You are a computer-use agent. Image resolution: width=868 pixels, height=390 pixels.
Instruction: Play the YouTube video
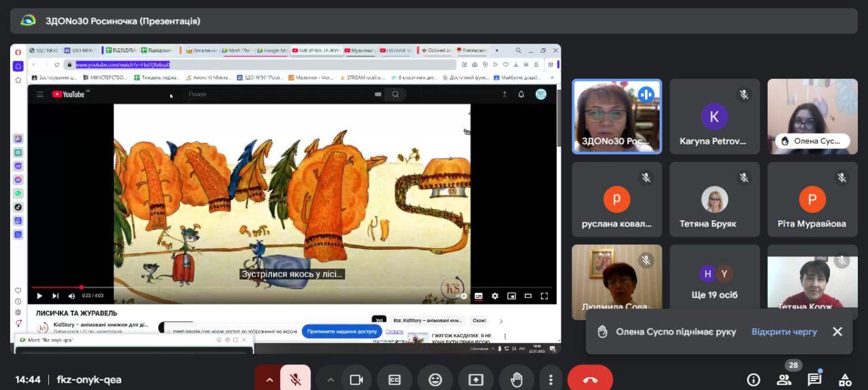click(39, 296)
